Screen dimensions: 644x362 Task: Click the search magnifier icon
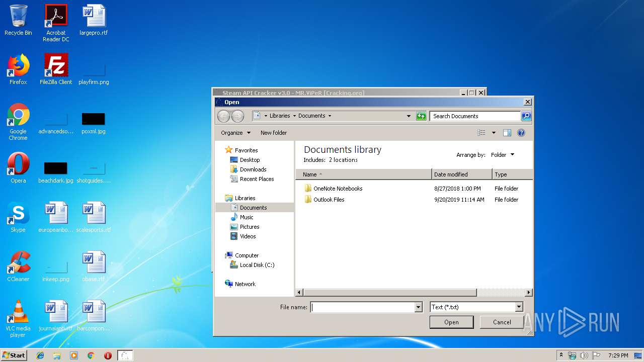(x=526, y=116)
